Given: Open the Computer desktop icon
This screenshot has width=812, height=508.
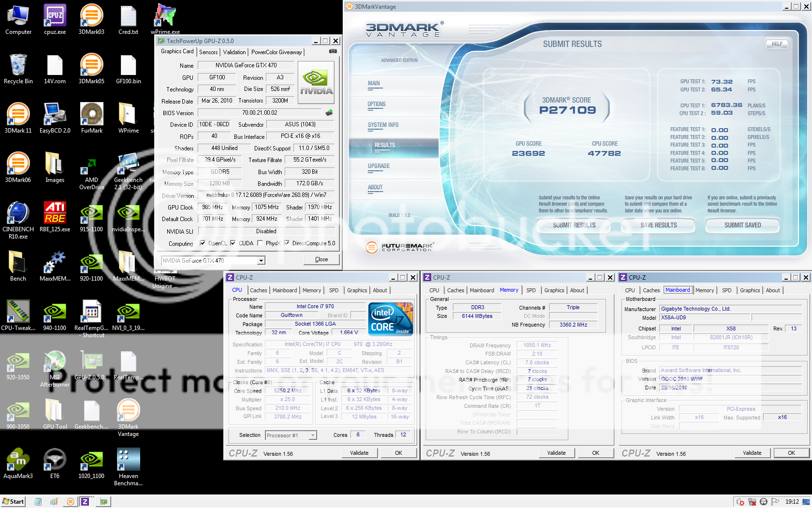Looking at the screenshot, I should pos(18,19).
